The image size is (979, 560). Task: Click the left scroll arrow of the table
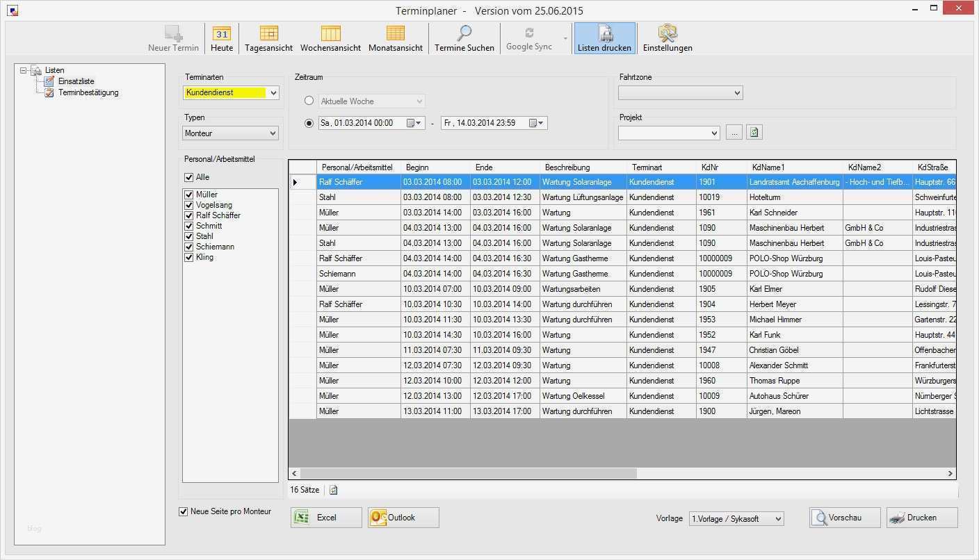click(295, 473)
